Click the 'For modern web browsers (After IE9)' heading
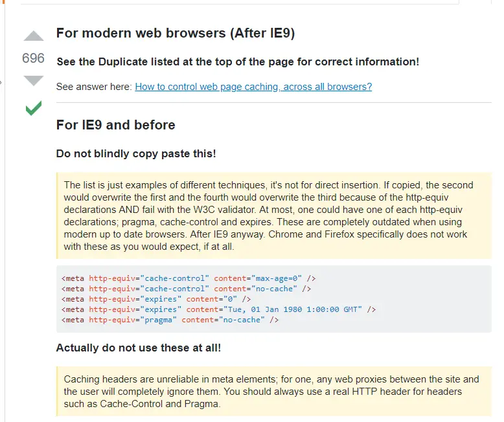This screenshot has height=422, width=504. pyautogui.click(x=176, y=34)
